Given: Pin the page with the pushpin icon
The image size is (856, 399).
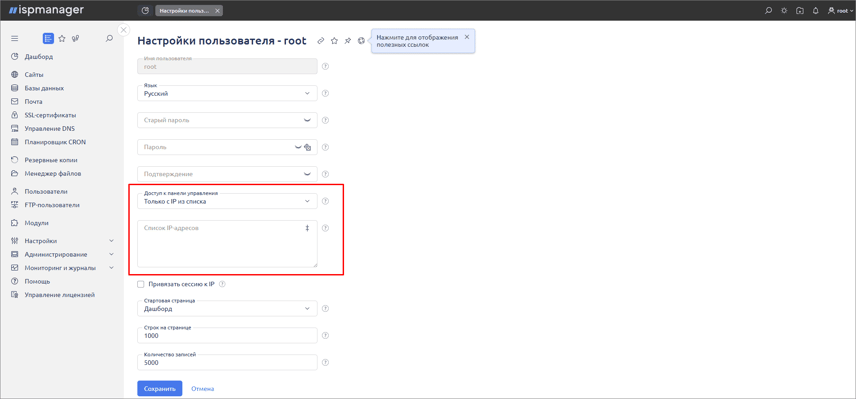Looking at the screenshot, I should pyautogui.click(x=348, y=40).
